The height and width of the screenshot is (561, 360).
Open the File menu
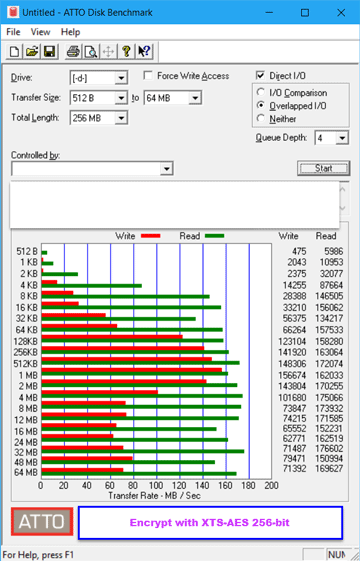[13, 32]
